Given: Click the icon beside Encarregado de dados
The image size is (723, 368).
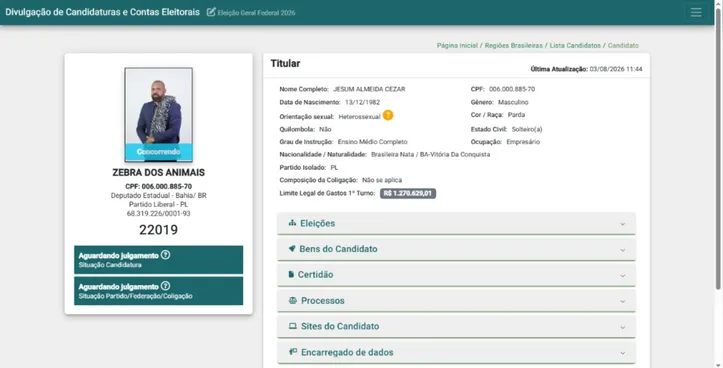Looking at the screenshot, I should [x=293, y=352].
